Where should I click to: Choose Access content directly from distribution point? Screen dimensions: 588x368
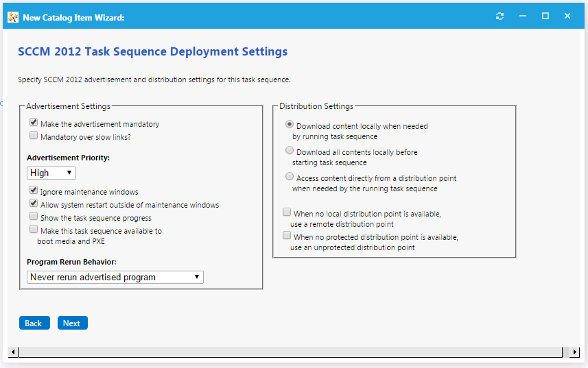click(290, 177)
